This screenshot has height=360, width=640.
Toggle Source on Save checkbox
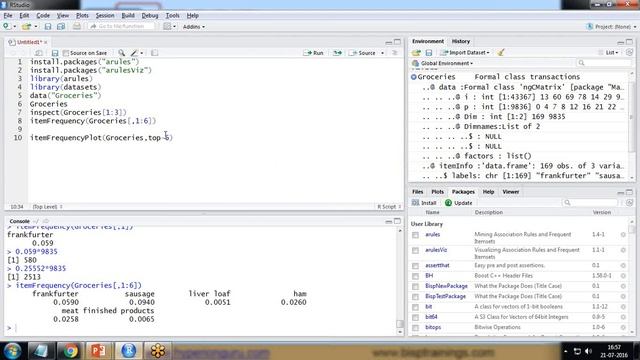tap(66, 53)
